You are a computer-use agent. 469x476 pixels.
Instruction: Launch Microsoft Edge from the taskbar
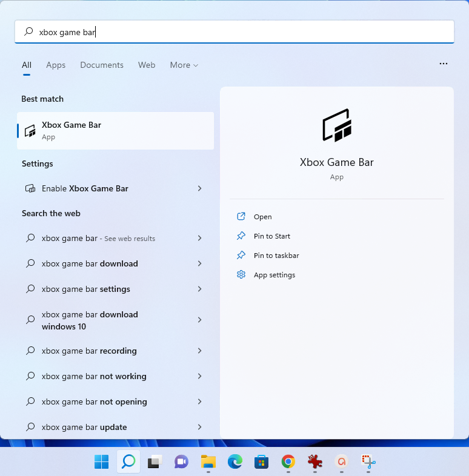[x=235, y=461]
